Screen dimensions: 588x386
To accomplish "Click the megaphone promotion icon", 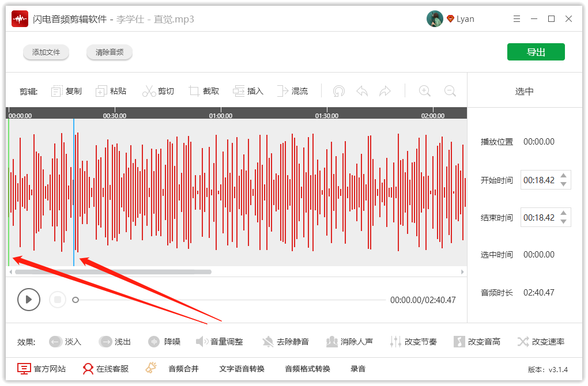I will (151, 368).
